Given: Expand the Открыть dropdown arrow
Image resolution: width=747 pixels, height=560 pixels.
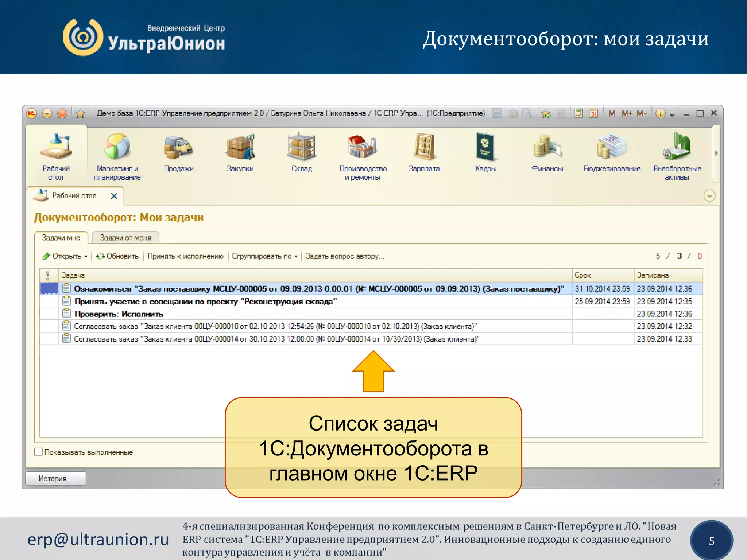Looking at the screenshot, I should [86, 257].
